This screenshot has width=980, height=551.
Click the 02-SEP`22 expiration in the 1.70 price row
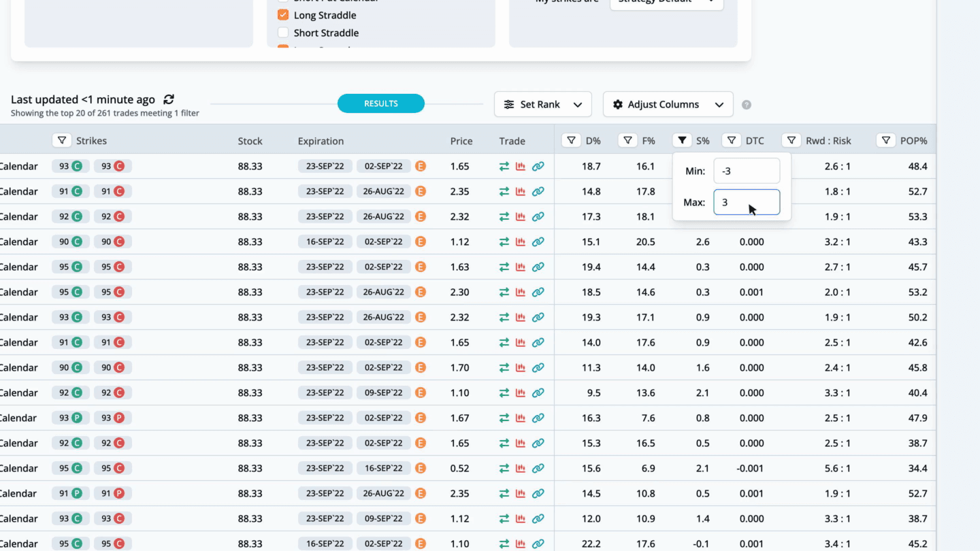coord(384,367)
